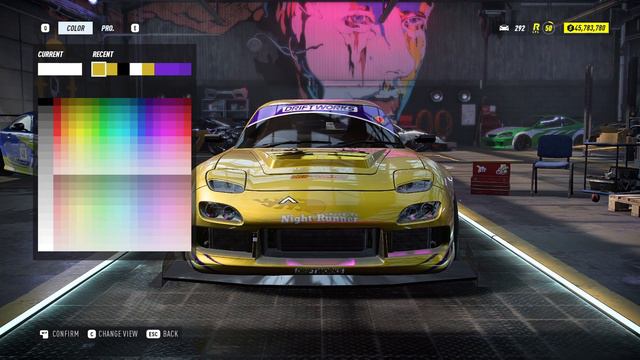Click the garage car count icon
The width and height of the screenshot is (640, 360).
(x=504, y=28)
